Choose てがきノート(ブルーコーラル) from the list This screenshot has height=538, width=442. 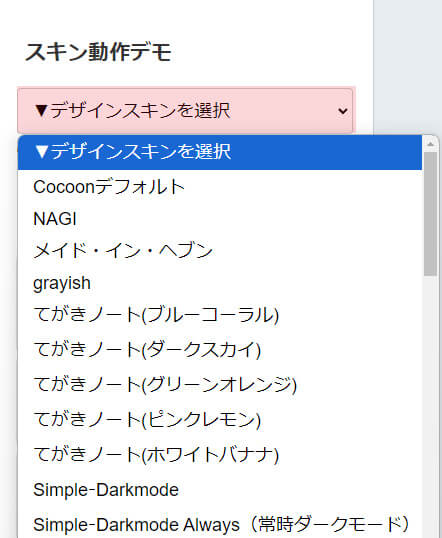[x=220, y=315]
